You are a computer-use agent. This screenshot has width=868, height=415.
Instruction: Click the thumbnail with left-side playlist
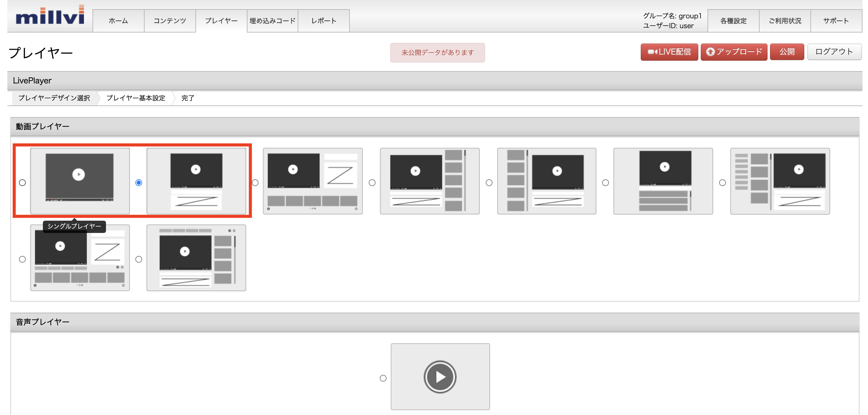tap(546, 181)
